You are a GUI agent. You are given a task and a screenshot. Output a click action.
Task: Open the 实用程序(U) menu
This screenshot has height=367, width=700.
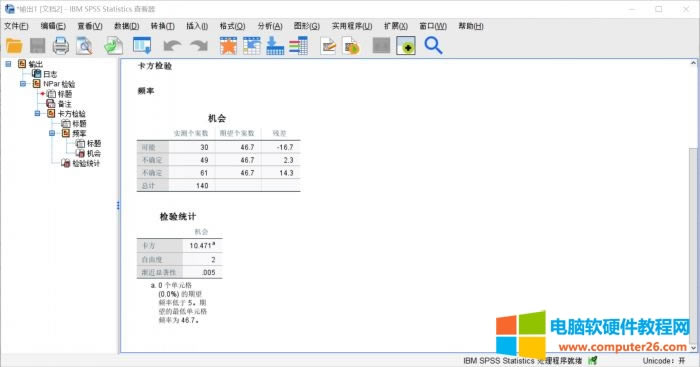tap(352, 26)
